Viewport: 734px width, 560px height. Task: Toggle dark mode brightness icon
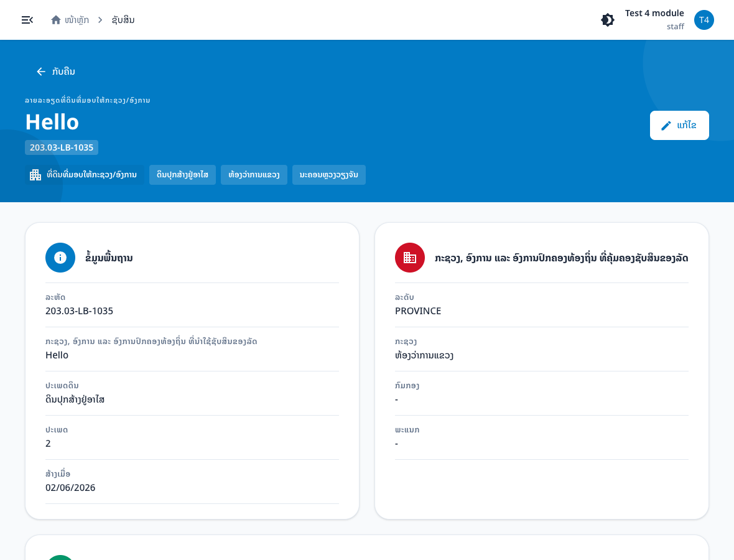pyautogui.click(x=608, y=20)
